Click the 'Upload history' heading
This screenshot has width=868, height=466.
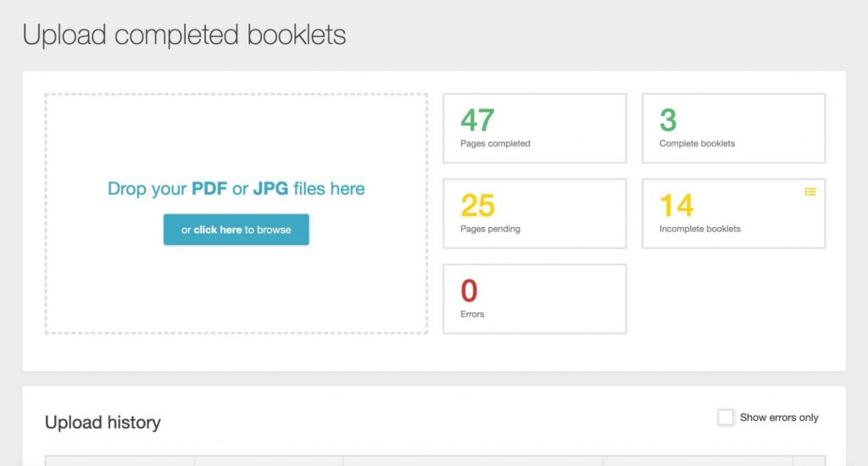point(103,422)
